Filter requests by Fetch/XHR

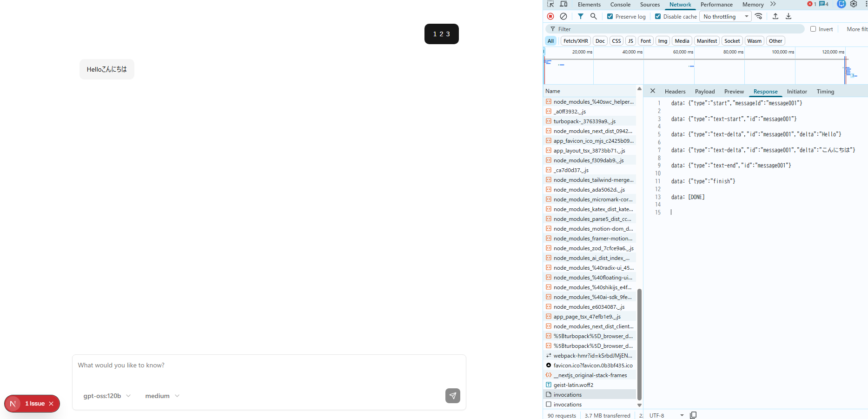[576, 41]
